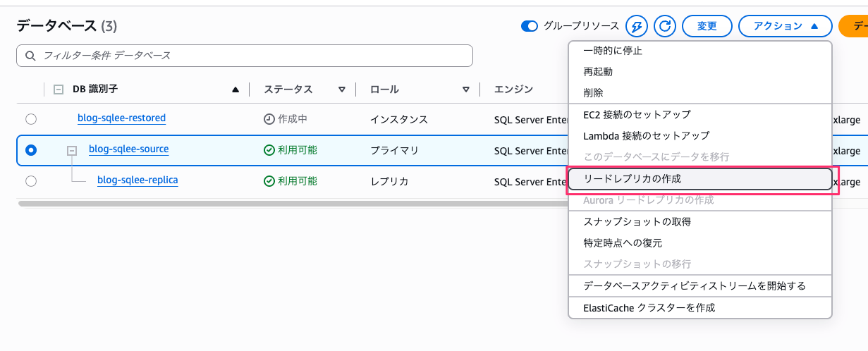Click the レプリカ role cell
The image size is (868, 351).
click(389, 181)
